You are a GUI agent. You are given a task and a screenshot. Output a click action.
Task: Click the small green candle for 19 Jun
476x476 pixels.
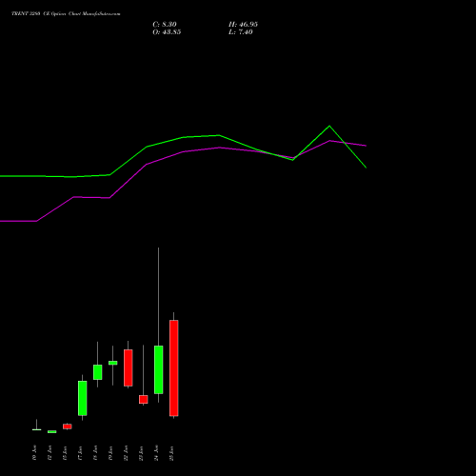click(112, 363)
